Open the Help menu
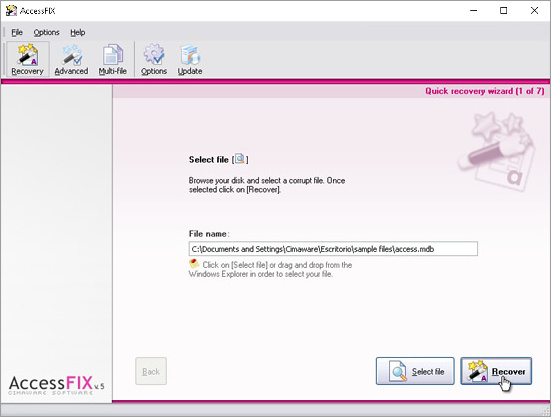Viewport: 551px width, 417px height. [78, 32]
